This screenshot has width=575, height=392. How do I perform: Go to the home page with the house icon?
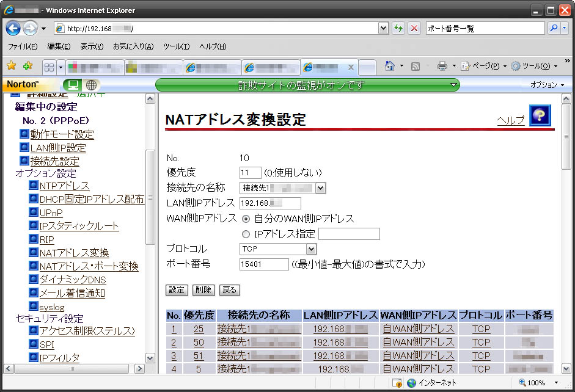click(389, 65)
